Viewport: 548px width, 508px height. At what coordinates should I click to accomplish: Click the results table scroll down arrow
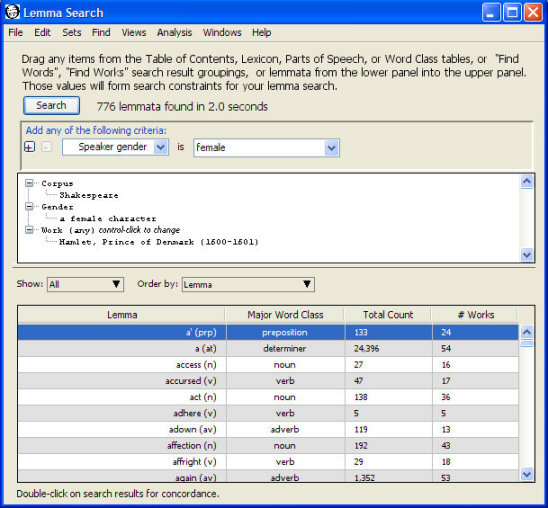(527, 474)
